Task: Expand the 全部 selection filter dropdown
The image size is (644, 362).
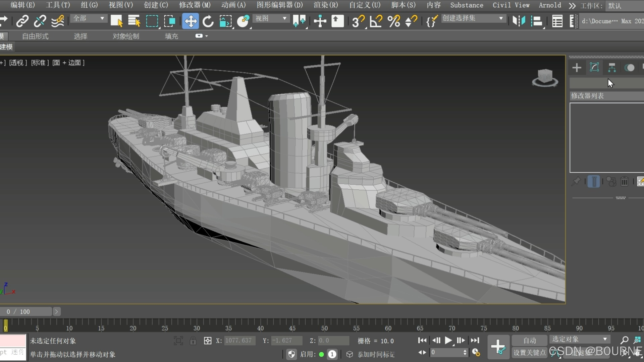Action: [x=89, y=18]
